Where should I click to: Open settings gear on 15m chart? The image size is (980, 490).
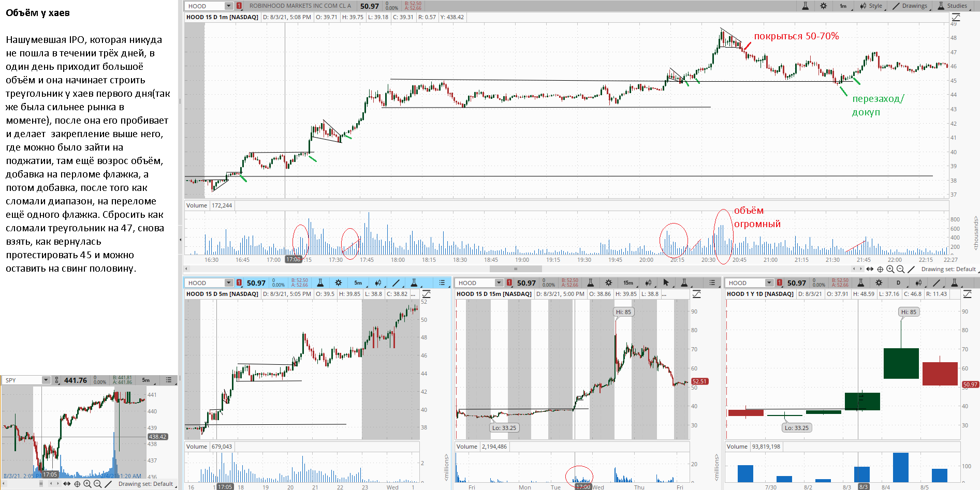(x=608, y=283)
